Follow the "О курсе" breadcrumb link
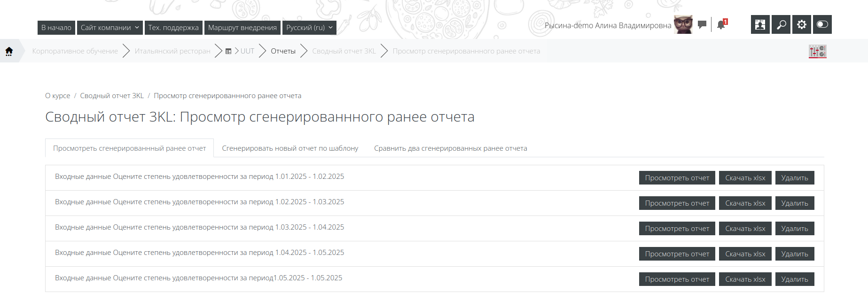 (x=57, y=96)
